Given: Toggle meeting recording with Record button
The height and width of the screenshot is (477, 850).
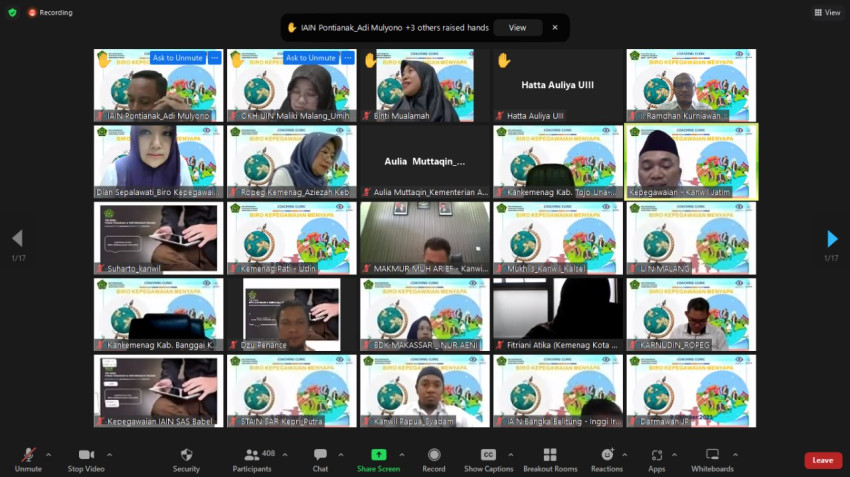Looking at the screenshot, I should 433,459.
